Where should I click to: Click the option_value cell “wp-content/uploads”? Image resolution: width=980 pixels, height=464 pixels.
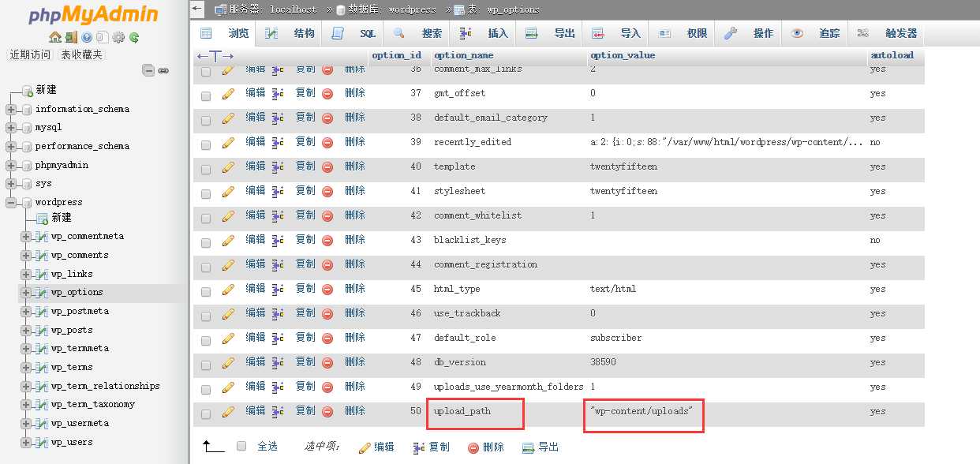point(641,411)
